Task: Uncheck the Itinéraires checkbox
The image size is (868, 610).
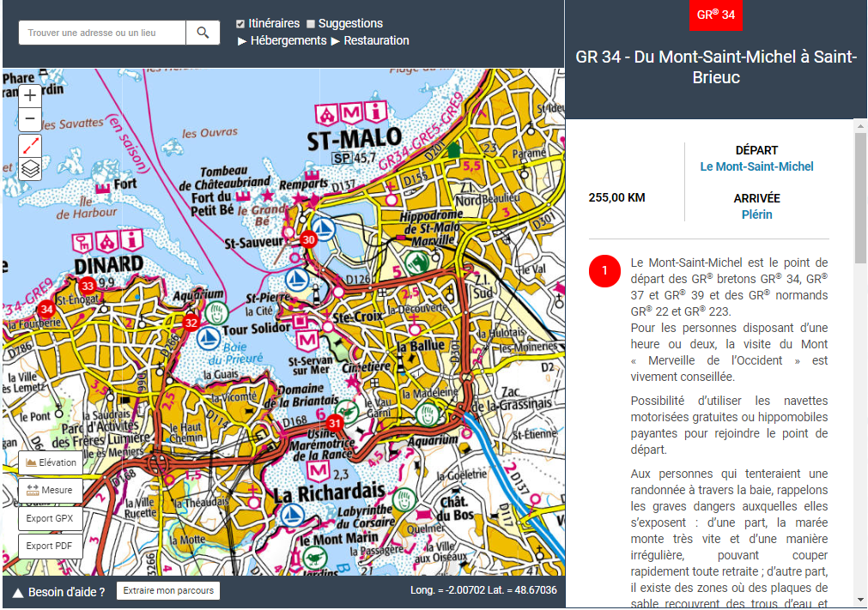Action: pyautogui.click(x=240, y=24)
